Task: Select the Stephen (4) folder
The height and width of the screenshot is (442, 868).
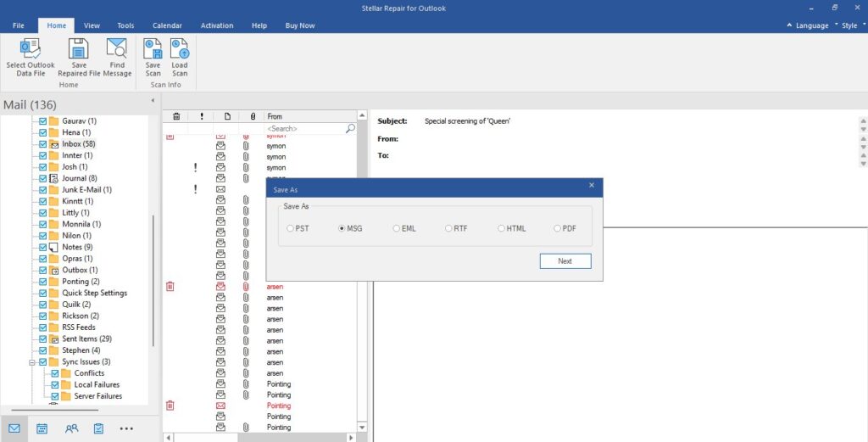Action: tap(81, 350)
